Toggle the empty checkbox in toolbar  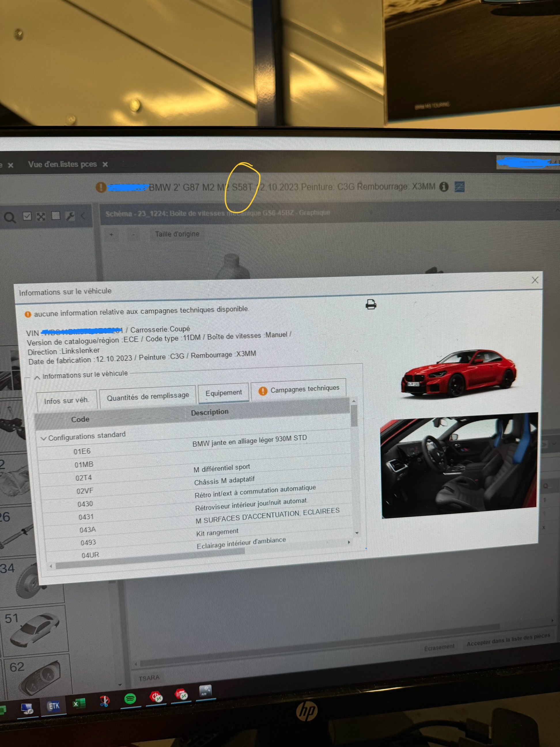56,216
